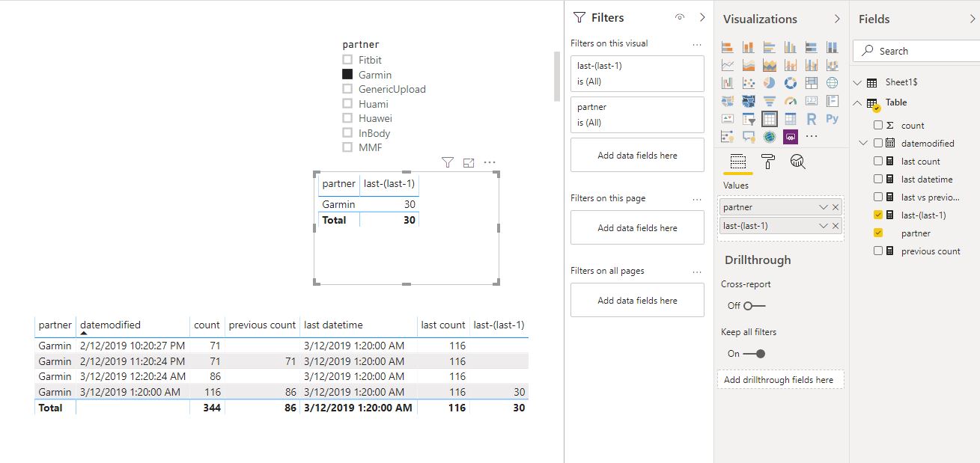Expand the Sheet1$ table
The width and height of the screenshot is (980, 463).
coord(857,83)
